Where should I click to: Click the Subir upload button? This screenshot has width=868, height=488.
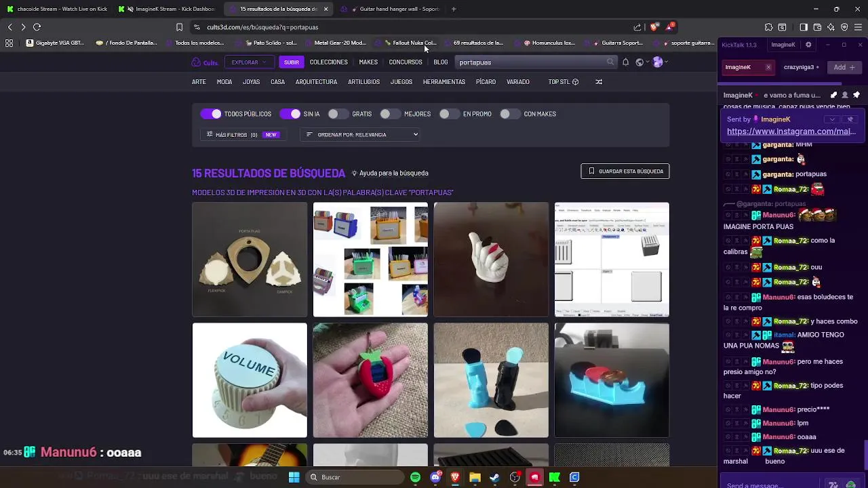click(x=292, y=62)
